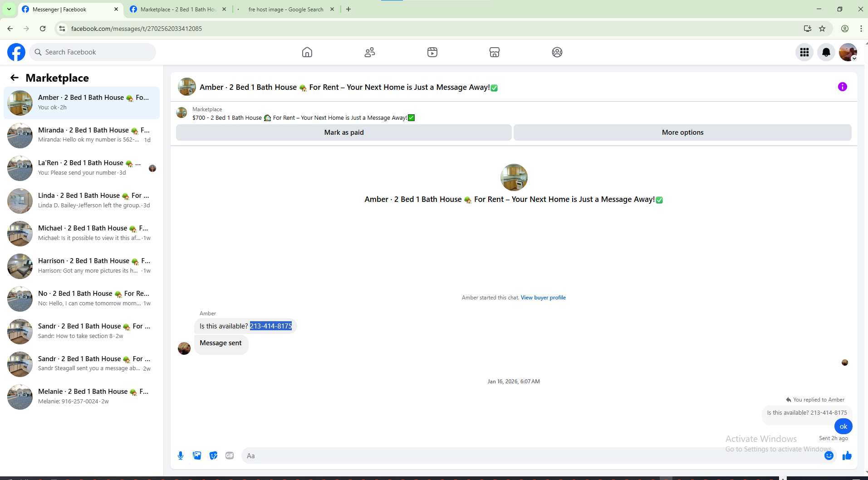Open the Groups icon in top navigation
The height and width of the screenshot is (480, 868).
point(557,52)
